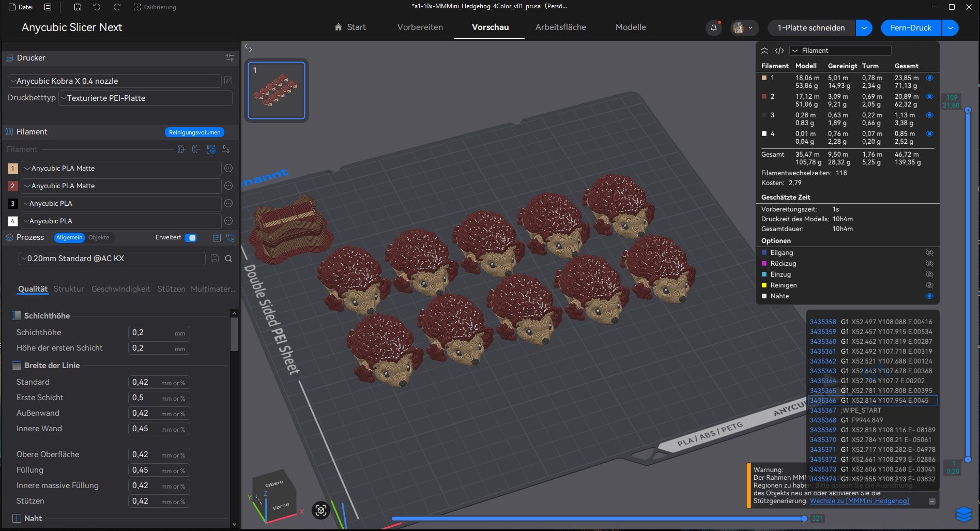
Task: Toggle the Erweitert advanced switch
Action: (x=191, y=238)
